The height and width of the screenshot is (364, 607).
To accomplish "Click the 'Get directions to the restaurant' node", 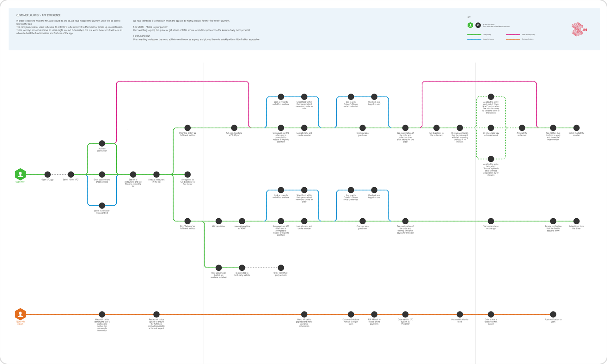I will 436,128.
